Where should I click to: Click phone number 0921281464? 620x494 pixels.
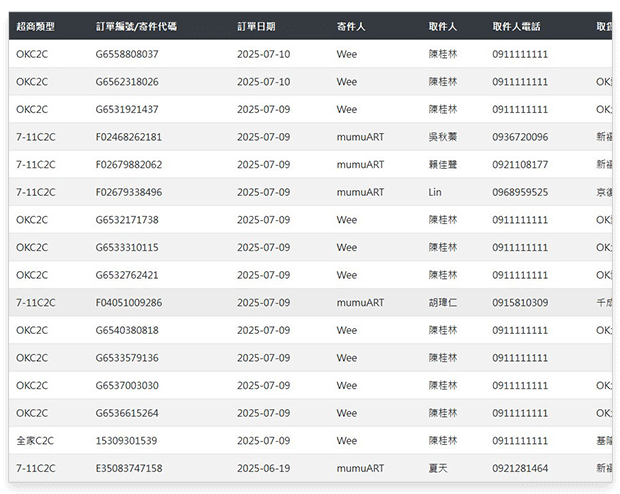pos(520,469)
